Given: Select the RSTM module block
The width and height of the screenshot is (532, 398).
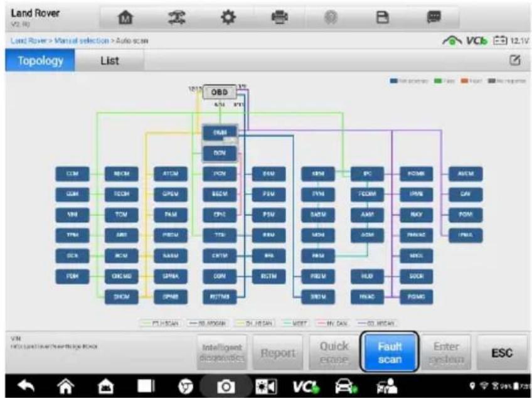Looking at the screenshot, I should [269, 276].
